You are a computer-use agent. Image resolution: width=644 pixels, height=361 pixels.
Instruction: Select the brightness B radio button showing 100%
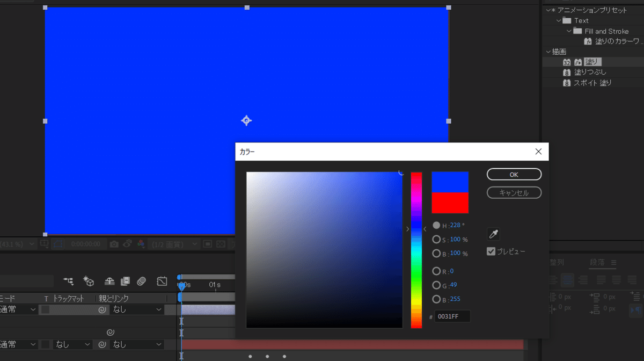[436, 254]
